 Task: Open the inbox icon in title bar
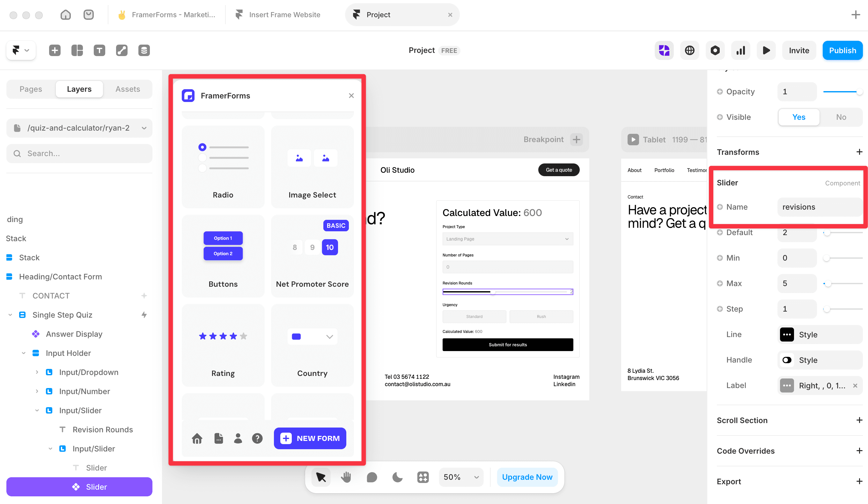89,15
